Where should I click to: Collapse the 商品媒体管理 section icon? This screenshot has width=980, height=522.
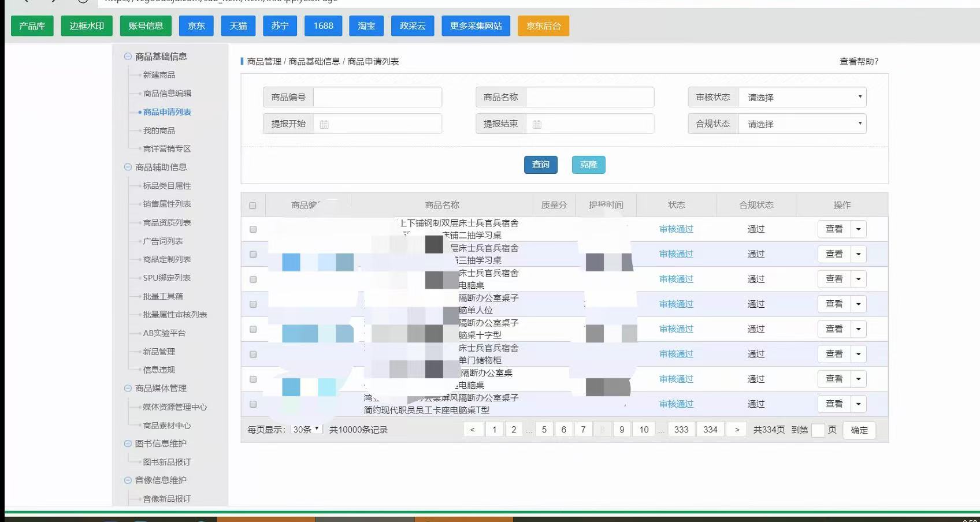tap(128, 389)
